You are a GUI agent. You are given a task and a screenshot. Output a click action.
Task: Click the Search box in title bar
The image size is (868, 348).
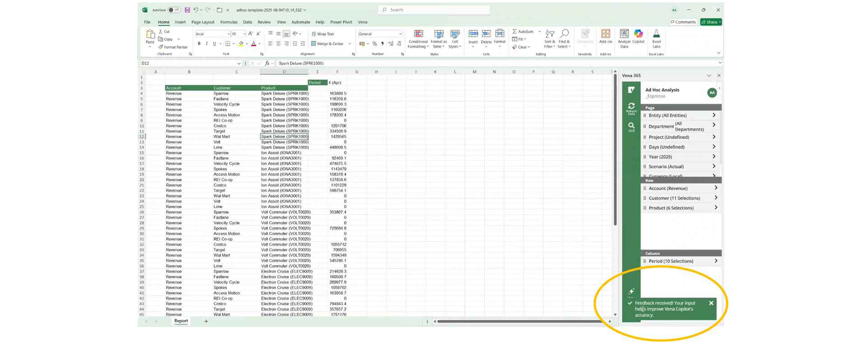[434, 10]
